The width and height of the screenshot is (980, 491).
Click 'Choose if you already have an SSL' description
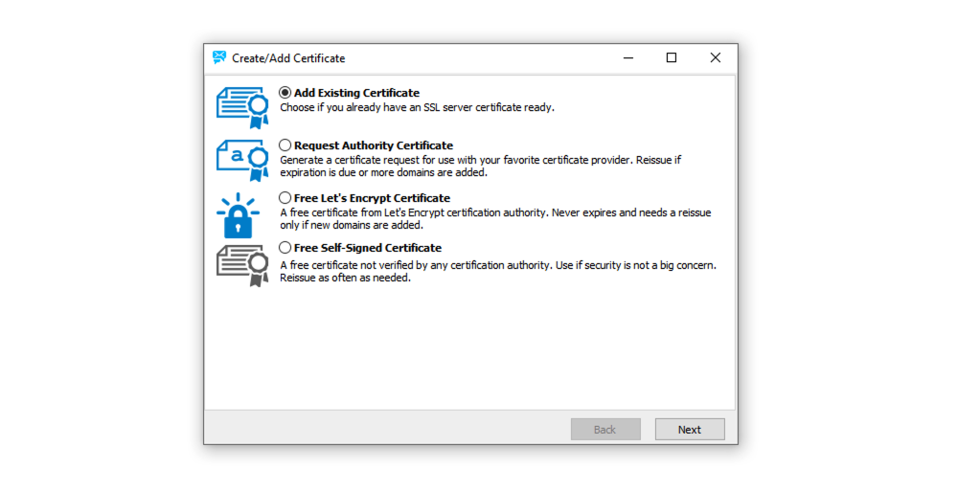(x=417, y=107)
